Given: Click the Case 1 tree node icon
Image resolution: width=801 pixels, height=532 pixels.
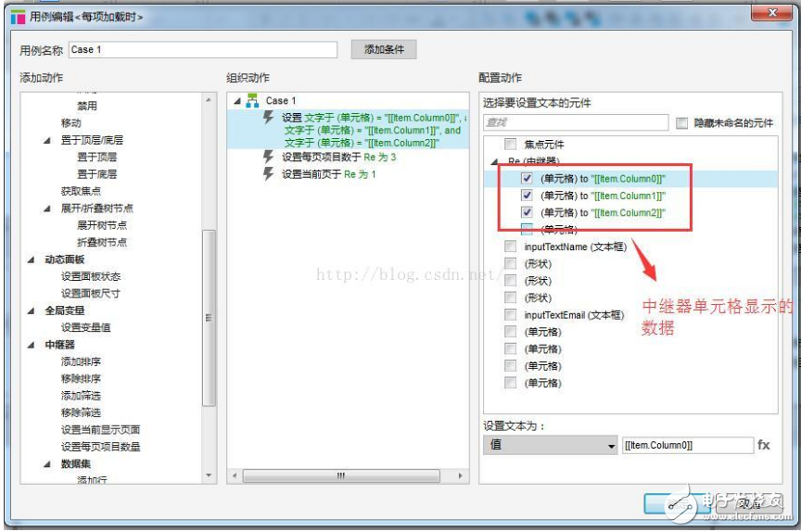Looking at the screenshot, I should point(251,100).
